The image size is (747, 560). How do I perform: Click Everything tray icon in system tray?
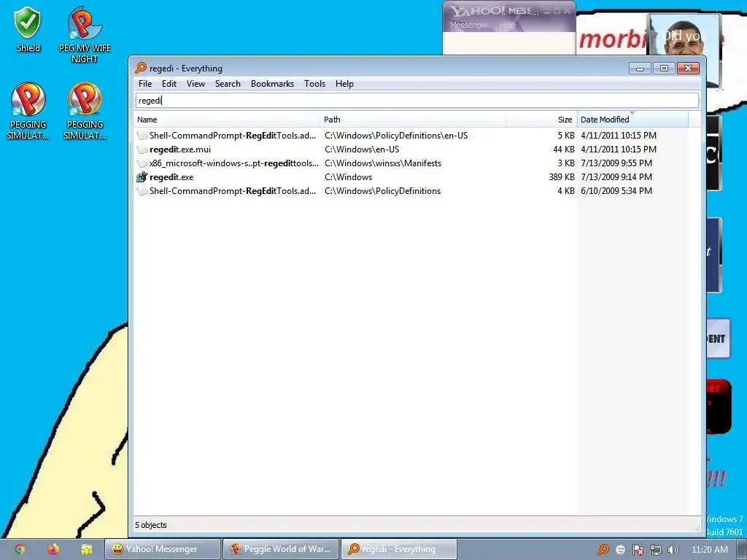tap(603, 550)
